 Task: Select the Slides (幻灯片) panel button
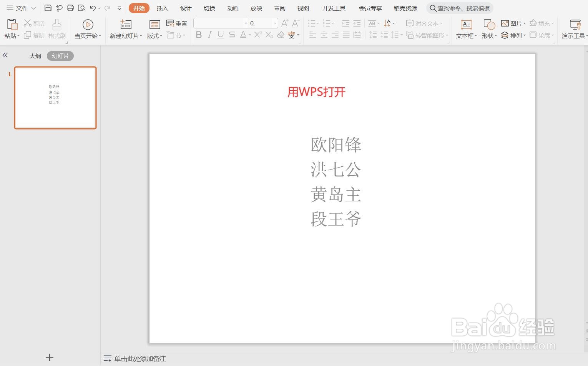click(x=60, y=56)
